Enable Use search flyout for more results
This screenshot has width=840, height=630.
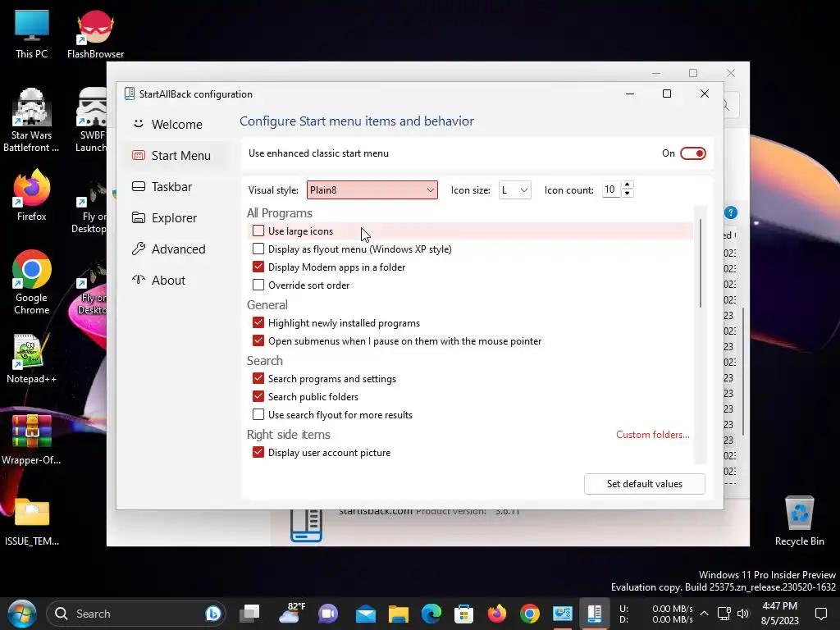click(x=258, y=414)
